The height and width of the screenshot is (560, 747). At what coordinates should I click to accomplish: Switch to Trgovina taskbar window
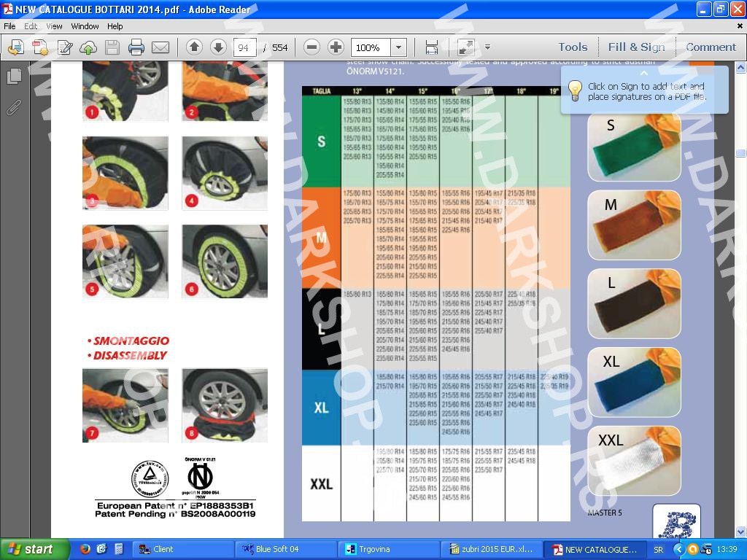coord(390,550)
